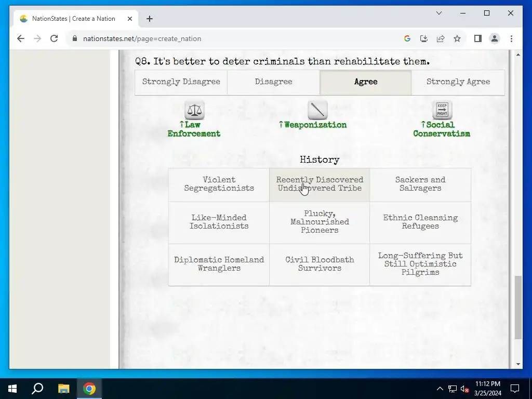Select Agree for Q8

pos(366,83)
